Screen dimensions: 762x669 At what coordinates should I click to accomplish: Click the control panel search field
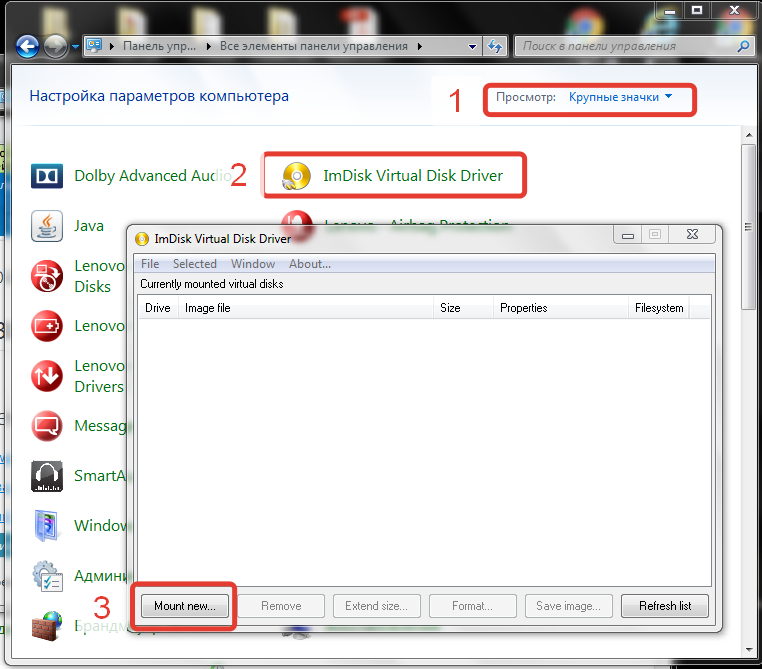point(625,46)
